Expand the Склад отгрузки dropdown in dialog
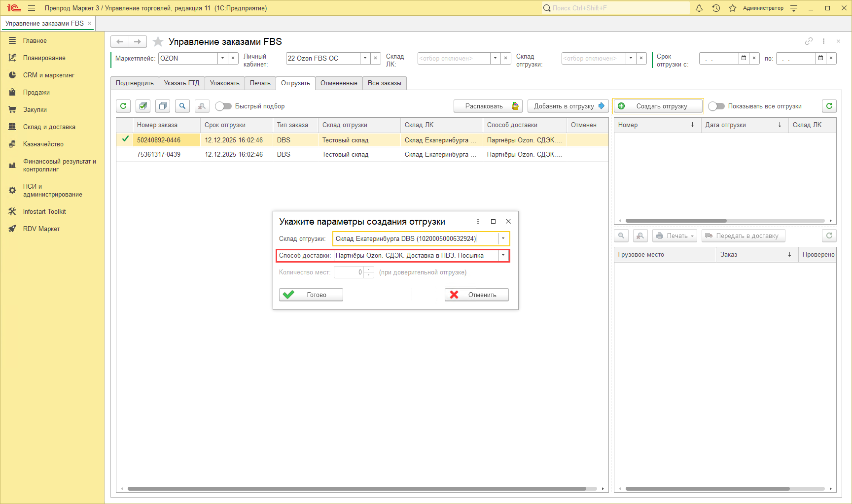This screenshot has height=504, width=852. (503, 238)
